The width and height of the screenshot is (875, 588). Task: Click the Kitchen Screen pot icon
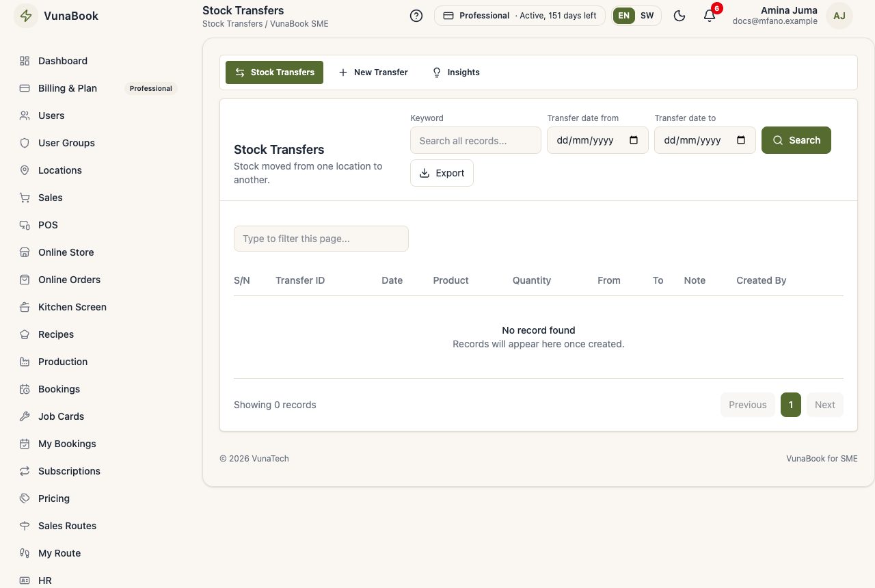point(25,307)
